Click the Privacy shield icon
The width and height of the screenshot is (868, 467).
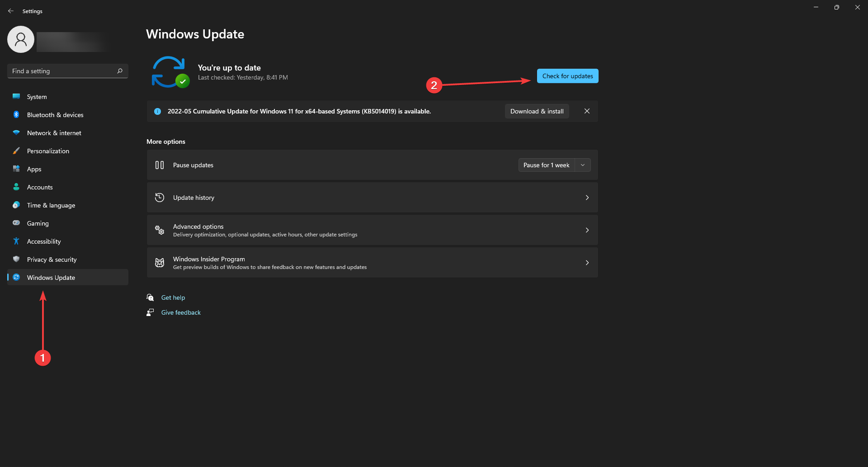[x=16, y=259]
